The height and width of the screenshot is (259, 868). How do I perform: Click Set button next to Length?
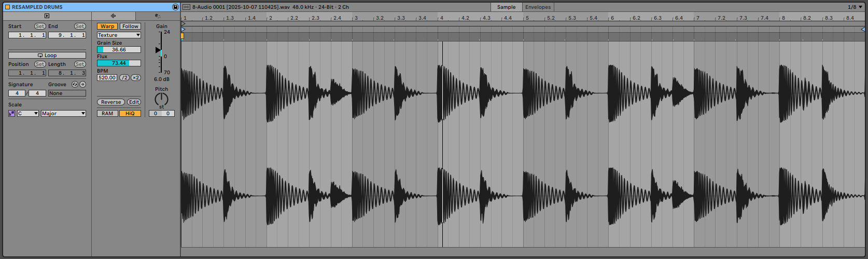point(80,64)
